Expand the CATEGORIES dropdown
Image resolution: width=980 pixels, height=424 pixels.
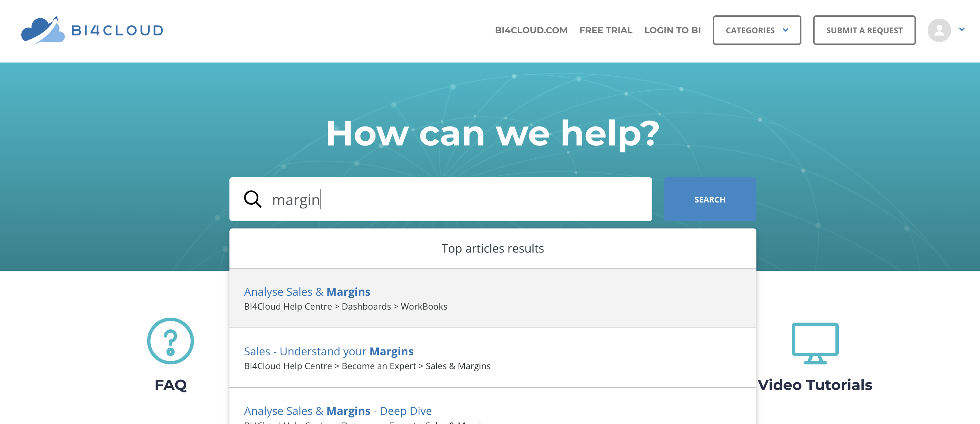click(x=757, y=30)
